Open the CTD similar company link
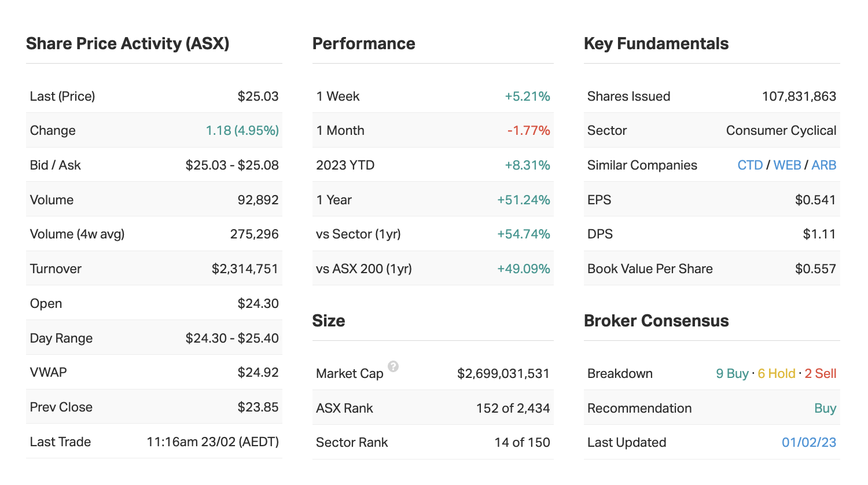This screenshot has height=485, width=868. tap(750, 165)
